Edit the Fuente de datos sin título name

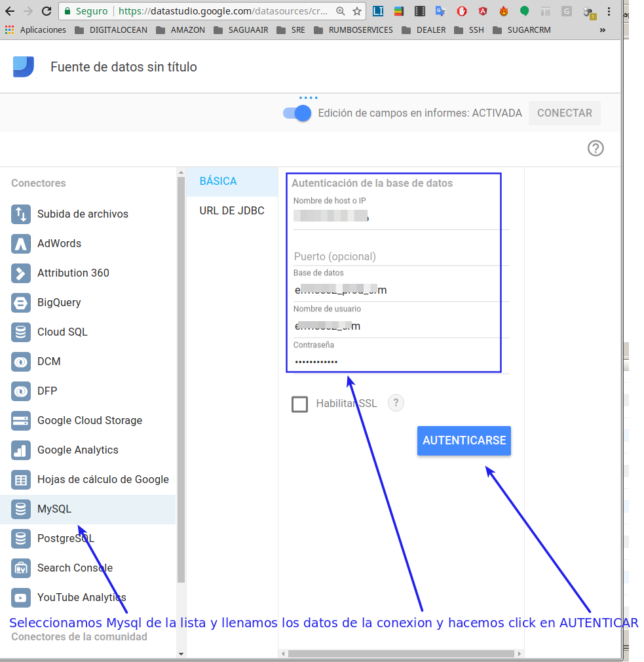click(124, 67)
